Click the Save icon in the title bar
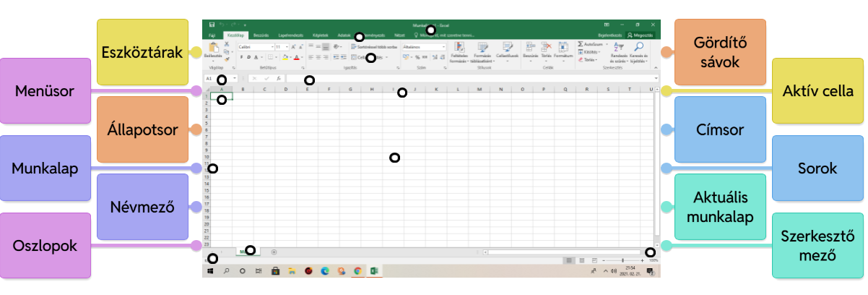Image resolution: width=868 pixels, height=295 pixels. (212, 24)
